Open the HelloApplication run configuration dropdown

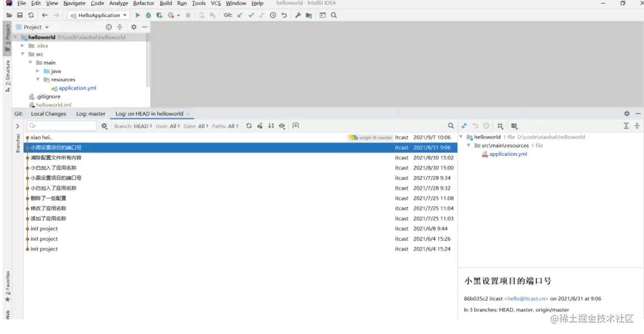coord(99,16)
